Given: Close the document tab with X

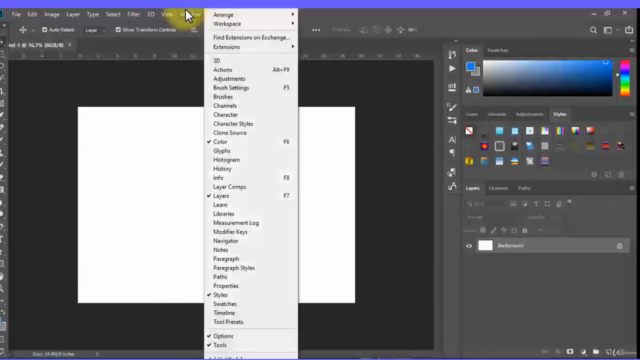Looking at the screenshot, I should pos(70,45).
